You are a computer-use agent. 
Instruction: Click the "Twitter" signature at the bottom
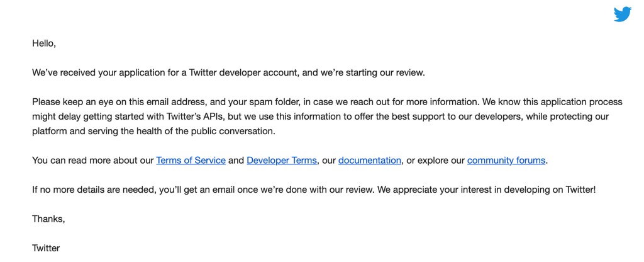point(46,248)
